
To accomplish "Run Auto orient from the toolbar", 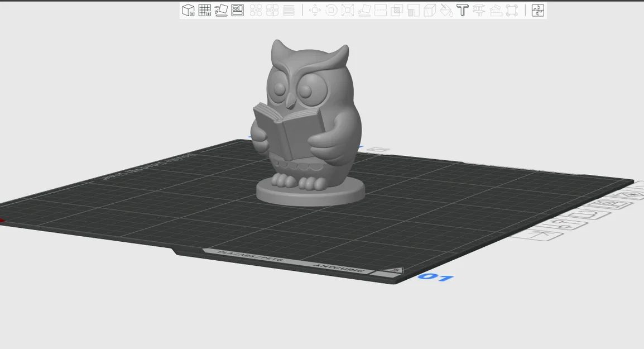I will [221, 10].
